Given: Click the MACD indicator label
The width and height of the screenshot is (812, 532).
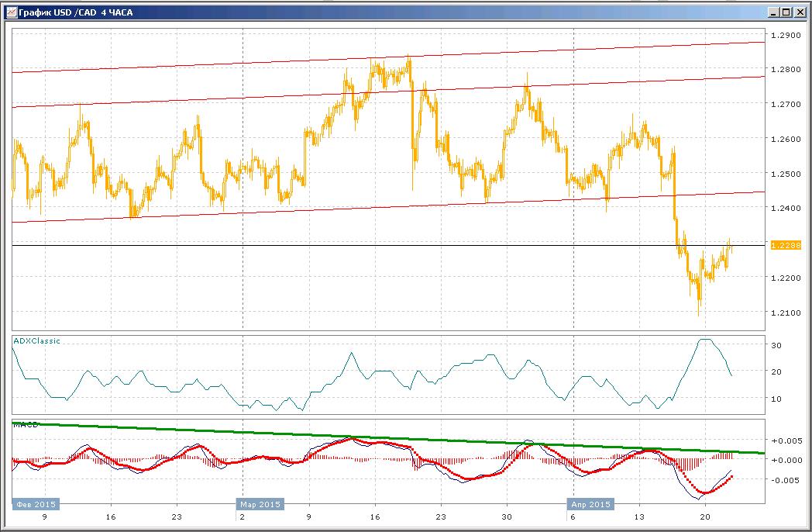Looking at the screenshot, I should (x=26, y=424).
